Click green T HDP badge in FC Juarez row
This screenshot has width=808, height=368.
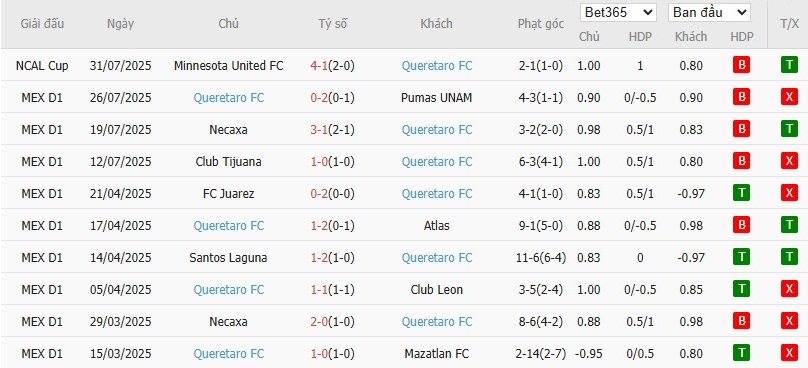coord(742,193)
